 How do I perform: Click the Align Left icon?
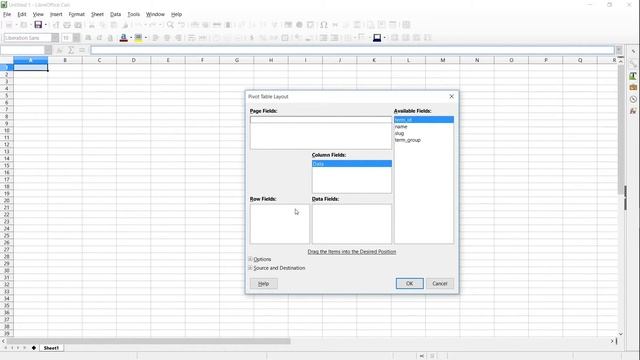[x=156, y=38]
